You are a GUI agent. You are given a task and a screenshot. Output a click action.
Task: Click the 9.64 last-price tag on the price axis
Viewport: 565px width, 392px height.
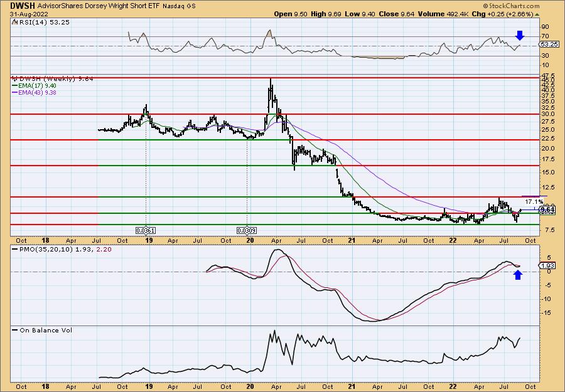tap(547, 210)
